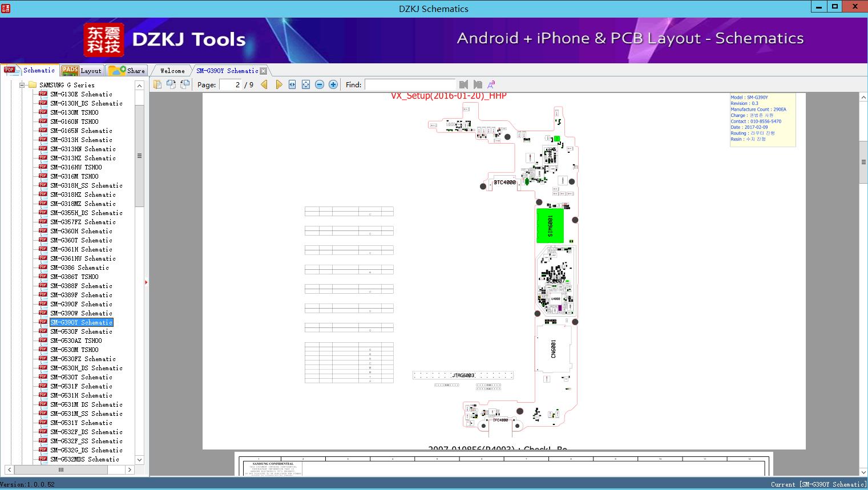
Task: Select SM-G532G_DS Schematic tree entry
Action: [x=86, y=450]
